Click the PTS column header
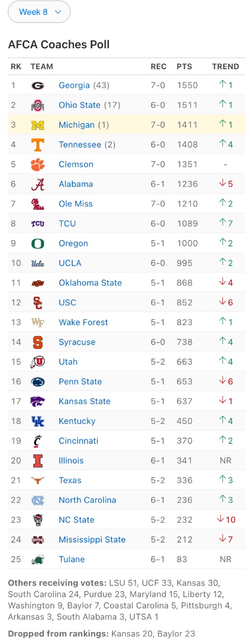The height and width of the screenshot is (644, 252). point(184,67)
